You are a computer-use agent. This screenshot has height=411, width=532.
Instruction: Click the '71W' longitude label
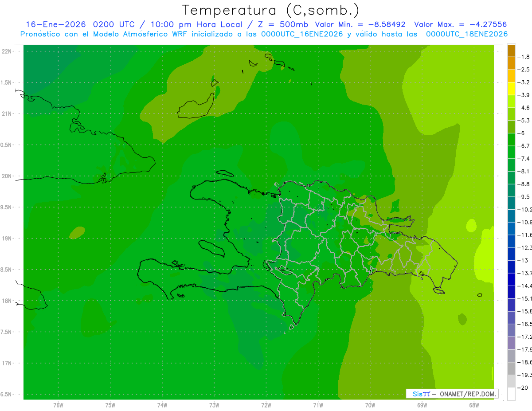(x=318, y=405)
